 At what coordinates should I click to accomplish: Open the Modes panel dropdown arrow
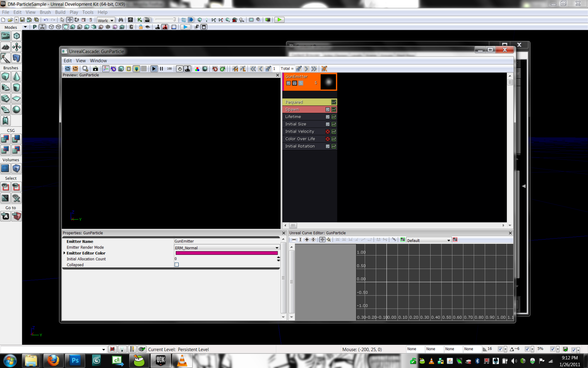(25, 27)
